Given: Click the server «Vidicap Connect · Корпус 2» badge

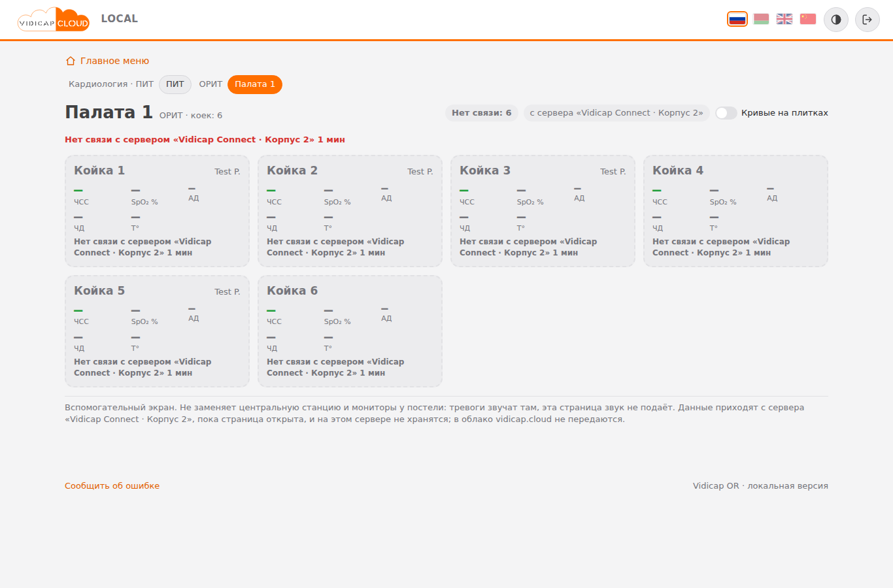Looking at the screenshot, I should pos(616,113).
